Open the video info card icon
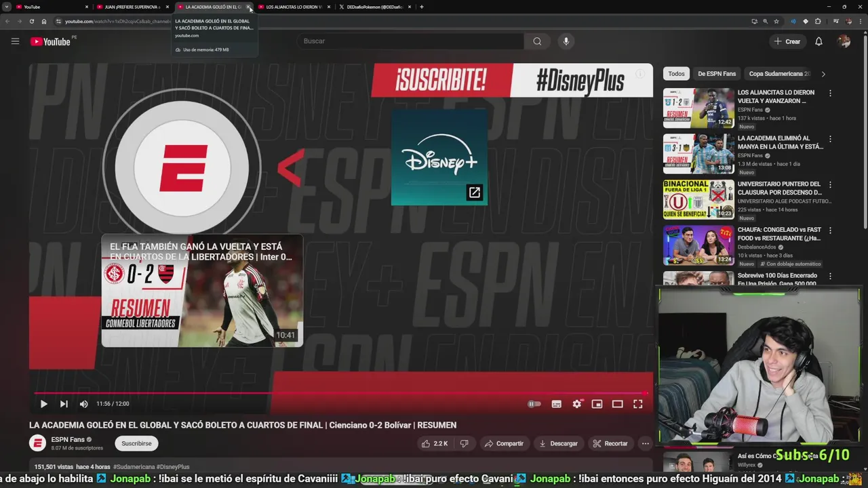Image resolution: width=868 pixels, height=488 pixels. tap(639, 74)
